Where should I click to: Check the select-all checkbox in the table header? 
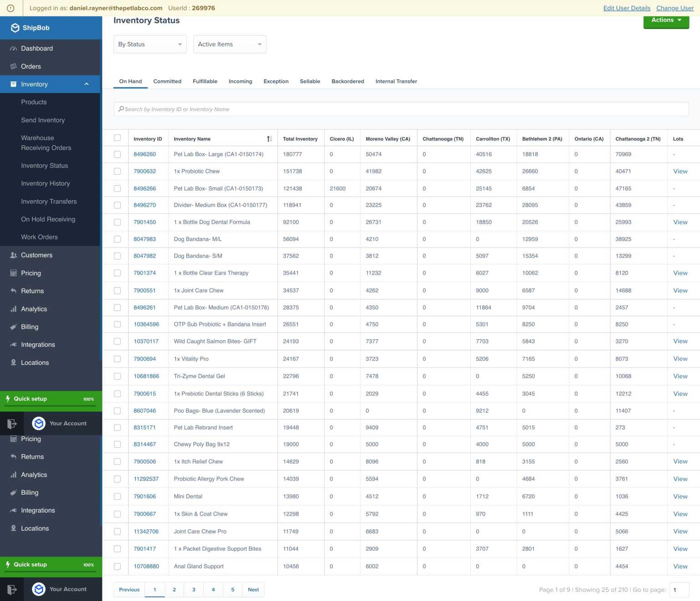click(x=117, y=137)
